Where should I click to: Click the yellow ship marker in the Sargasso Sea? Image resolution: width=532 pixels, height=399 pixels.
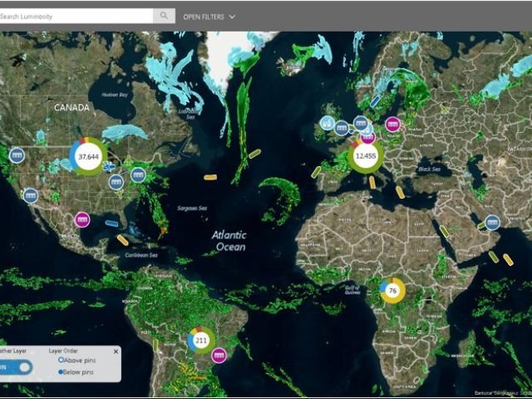pyautogui.click(x=210, y=176)
